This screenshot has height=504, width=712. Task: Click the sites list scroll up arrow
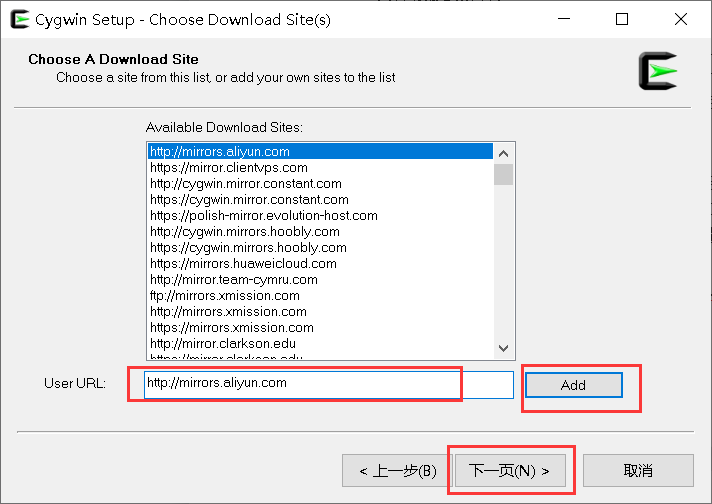503,153
